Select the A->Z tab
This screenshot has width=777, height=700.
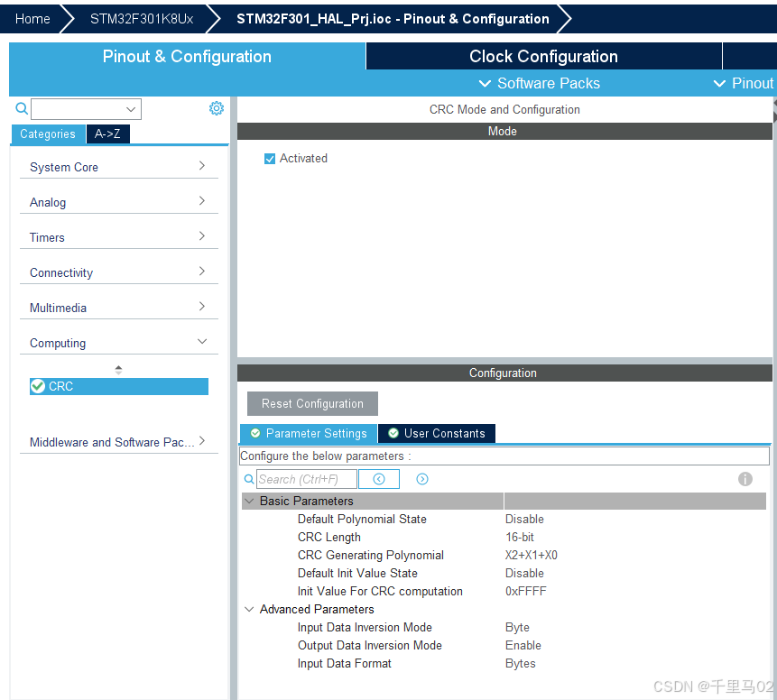107,134
